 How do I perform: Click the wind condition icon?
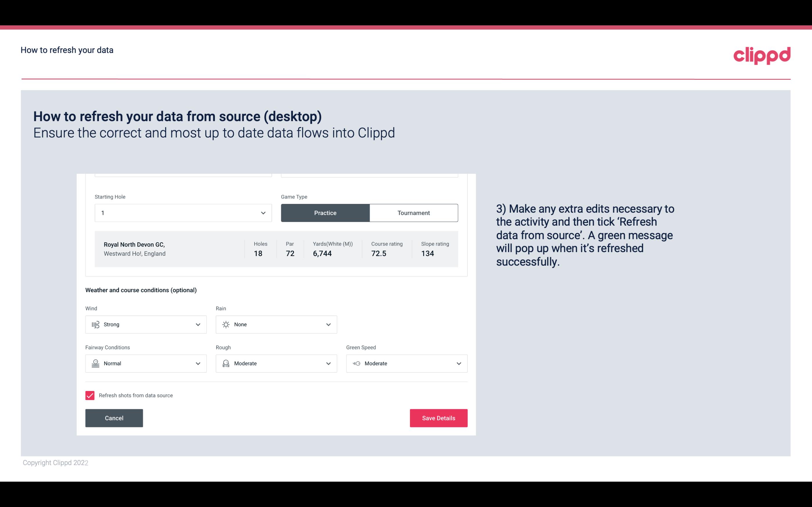95,324
